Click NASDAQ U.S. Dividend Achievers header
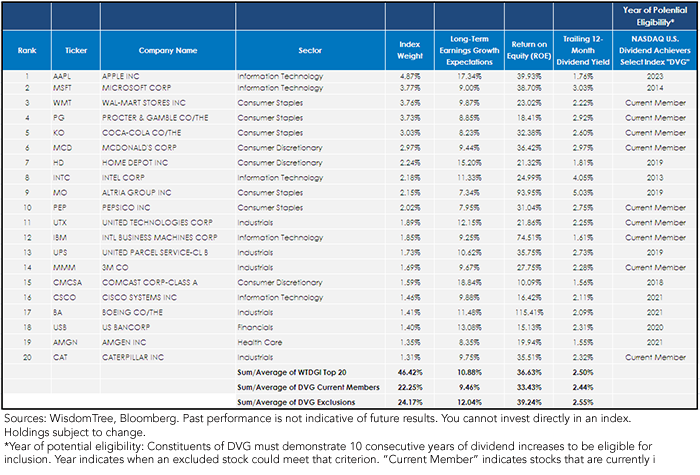Image resolution: width=700 pixels, height=475 pixels. [655, 50]
